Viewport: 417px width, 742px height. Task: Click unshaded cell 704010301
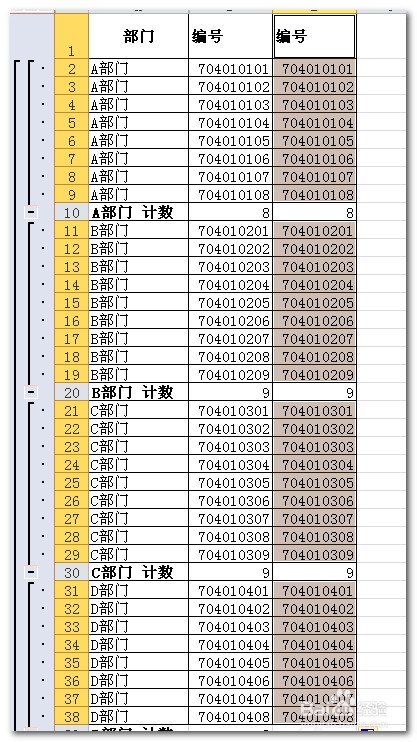coord(231,410)
